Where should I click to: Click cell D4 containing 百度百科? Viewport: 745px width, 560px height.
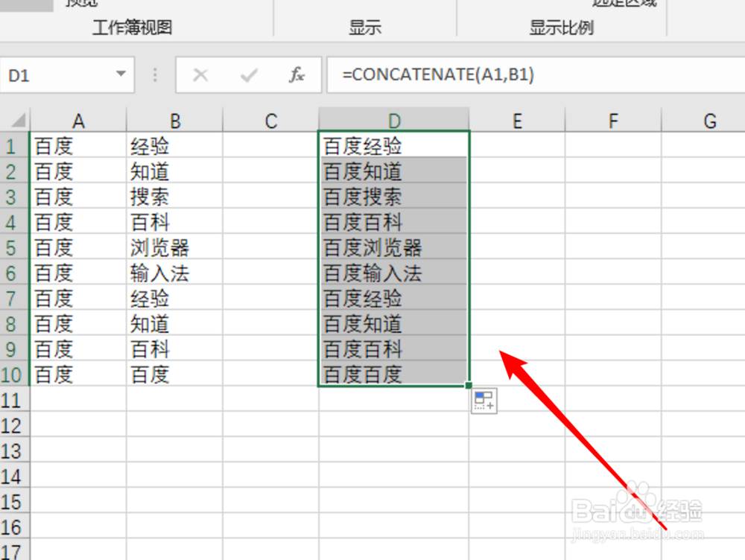pos(394,223)
